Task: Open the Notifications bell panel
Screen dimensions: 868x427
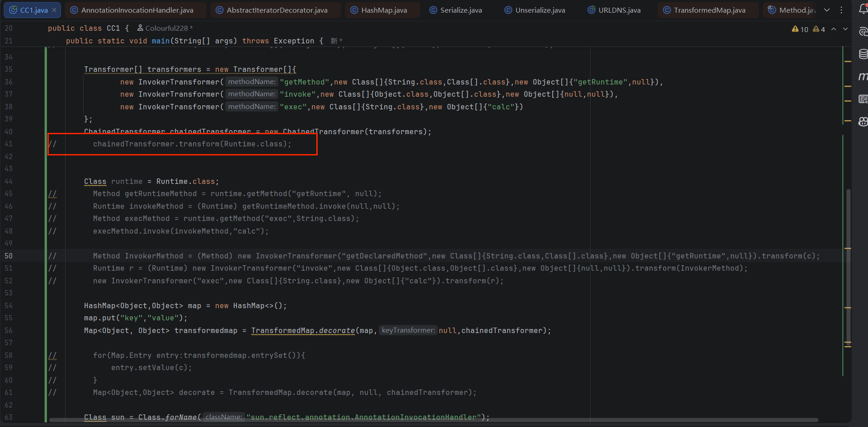Action: tap(863, 9)
